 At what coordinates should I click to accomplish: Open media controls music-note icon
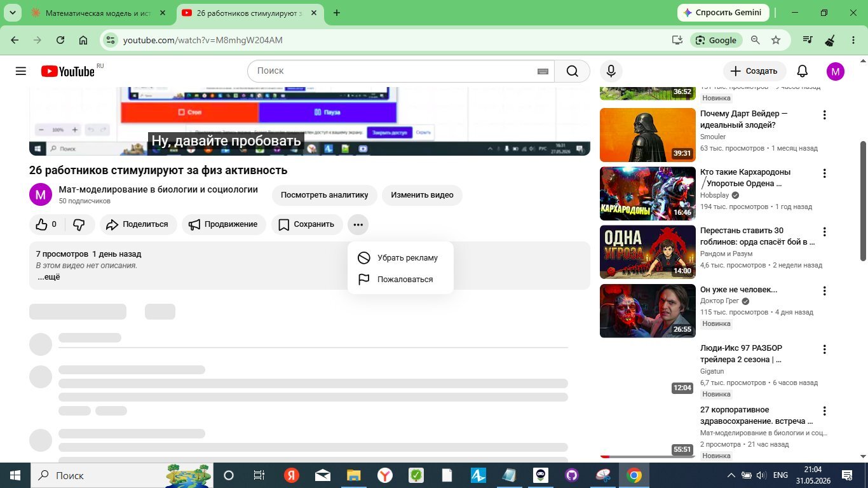(x=808, y=40)
